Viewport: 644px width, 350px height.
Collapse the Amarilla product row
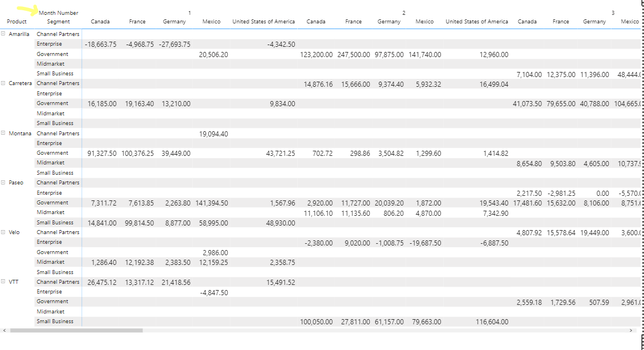pos(3,34)
